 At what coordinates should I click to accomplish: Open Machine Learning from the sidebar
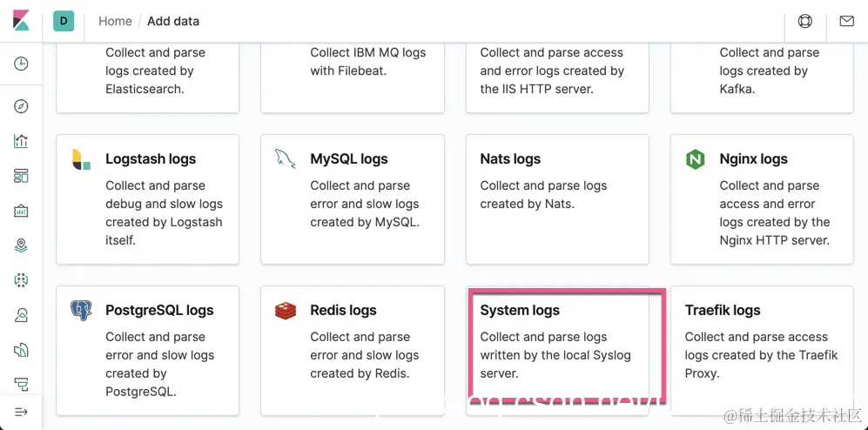tap(21, 280)
